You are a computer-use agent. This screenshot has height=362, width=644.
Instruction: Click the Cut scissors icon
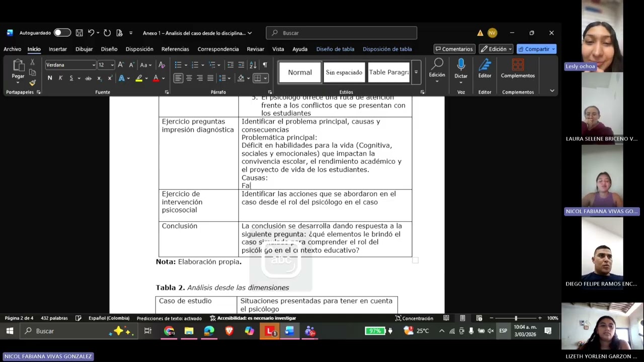pos(32,62)
